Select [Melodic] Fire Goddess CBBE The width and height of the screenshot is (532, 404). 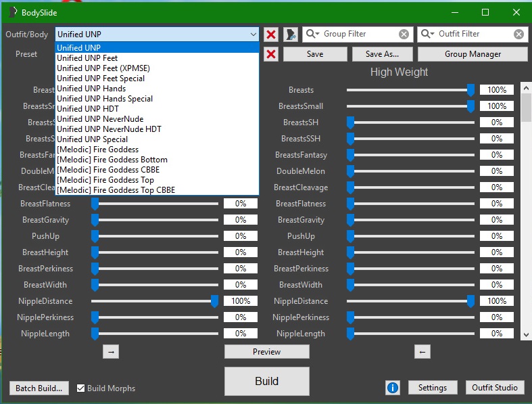pos(157,170)
